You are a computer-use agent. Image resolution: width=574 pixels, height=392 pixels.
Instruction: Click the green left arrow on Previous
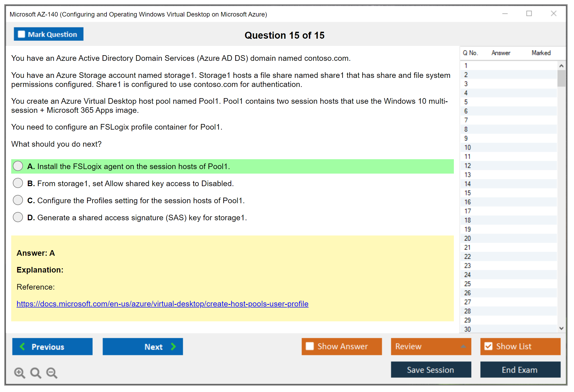23,346
